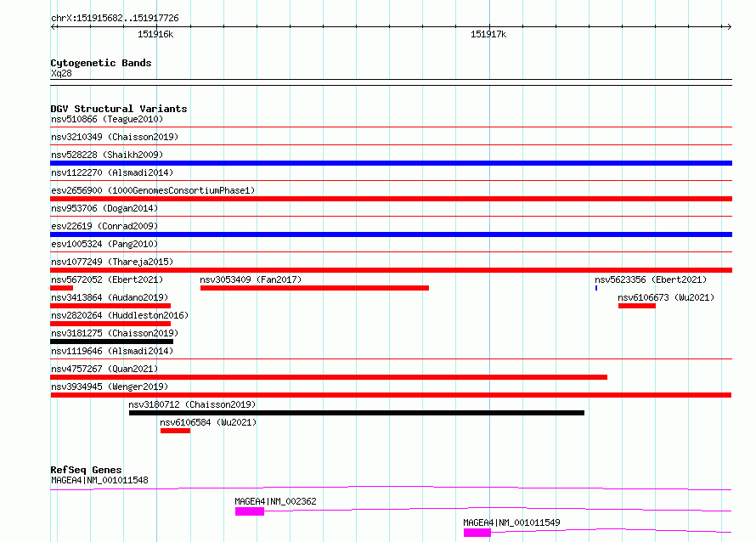Click the chrX:151915682..151917726 coordinates text
The width and height of the screenshot is (756, 542).
(x=115, y=19)
